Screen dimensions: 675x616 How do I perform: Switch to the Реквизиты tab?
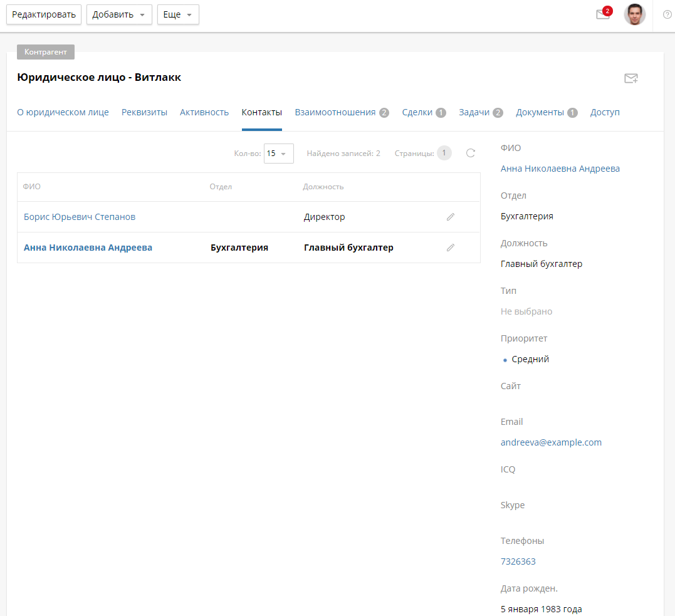[144, 112]
